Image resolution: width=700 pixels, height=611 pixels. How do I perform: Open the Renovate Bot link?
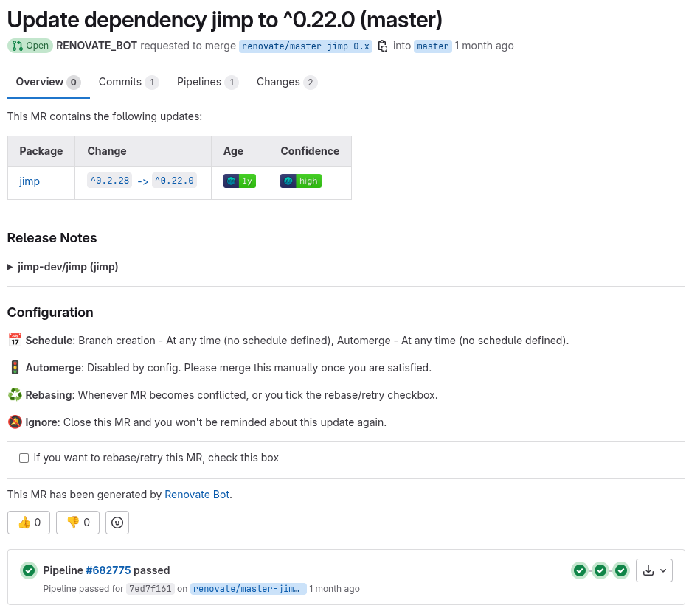197,495
